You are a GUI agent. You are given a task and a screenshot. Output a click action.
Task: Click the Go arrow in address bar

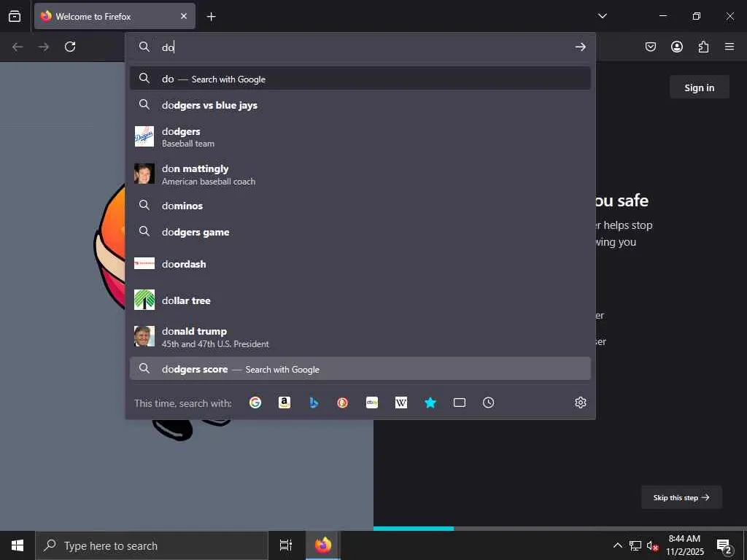tap(580, 47)
